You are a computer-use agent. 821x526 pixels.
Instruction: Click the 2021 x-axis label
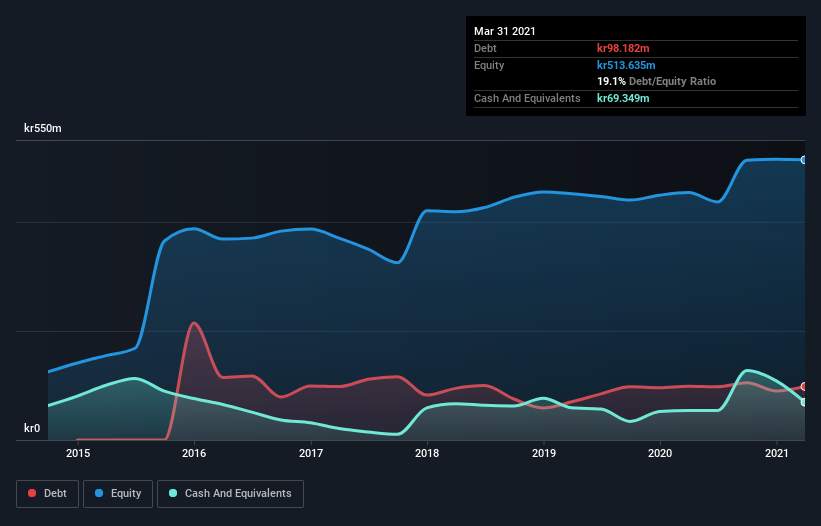point(776,453)
